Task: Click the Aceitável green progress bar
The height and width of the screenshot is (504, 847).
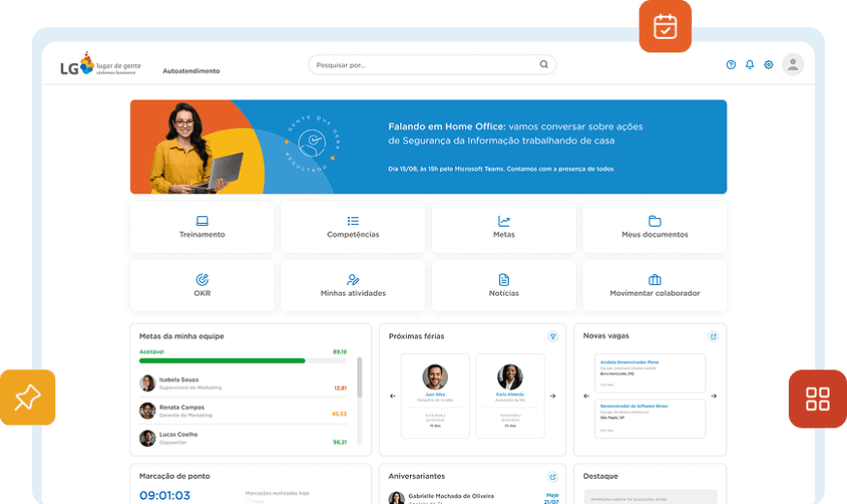Action: pyautogui.click(x=222, y=361)
